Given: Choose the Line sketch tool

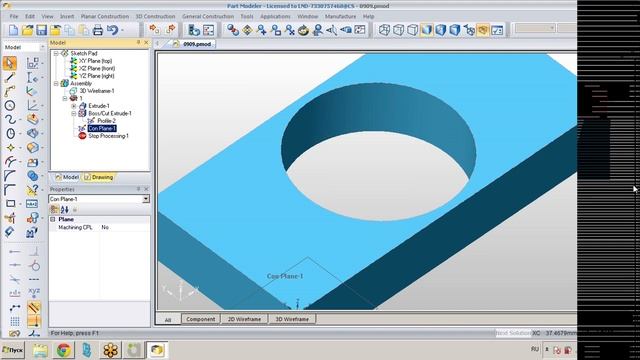Looking at the screenshot, I should point(10,77).
